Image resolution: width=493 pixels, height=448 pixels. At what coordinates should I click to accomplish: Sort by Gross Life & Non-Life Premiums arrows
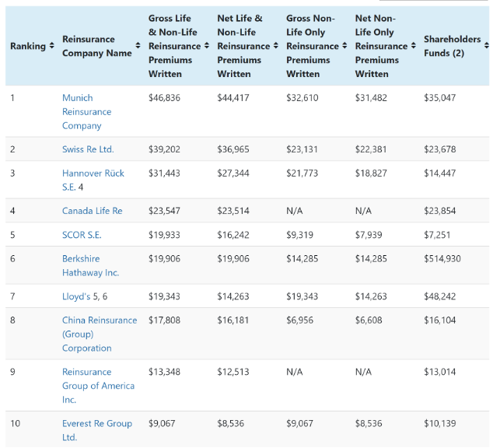207,46
